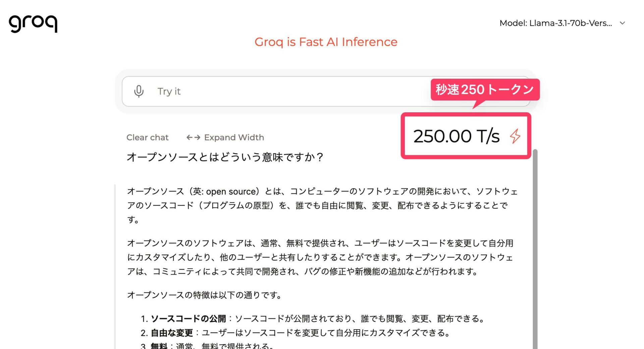Click the red 秒速250トークン callout
Screen dimensions: 644x349
pyautogui.click(x=485, y=90)
